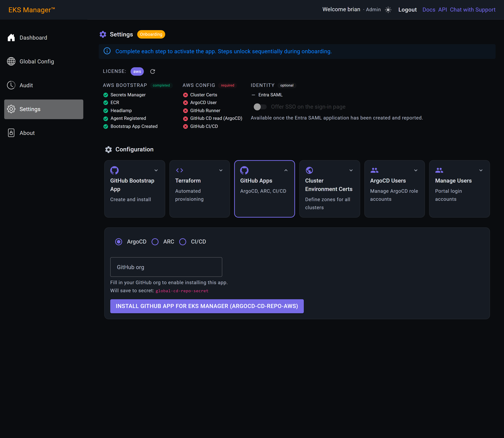The image size is (504, 438).
Task: Click the global-cd-repo-secret name
Action: 182,291
